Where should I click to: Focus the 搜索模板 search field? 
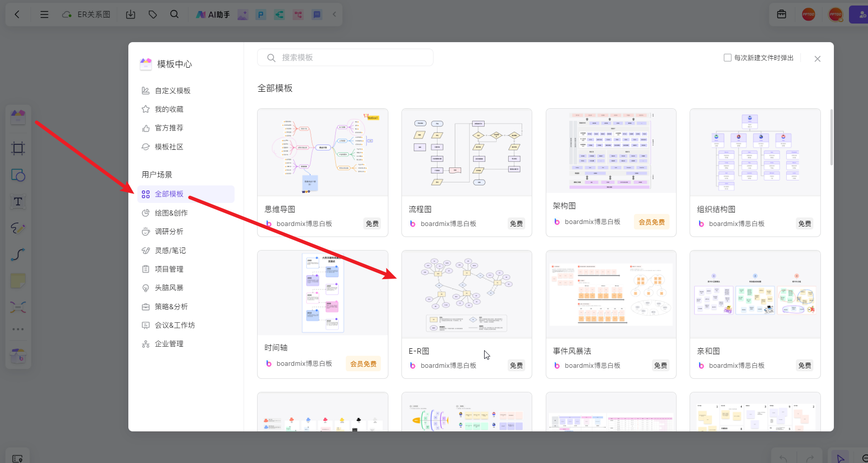(345, 58)
